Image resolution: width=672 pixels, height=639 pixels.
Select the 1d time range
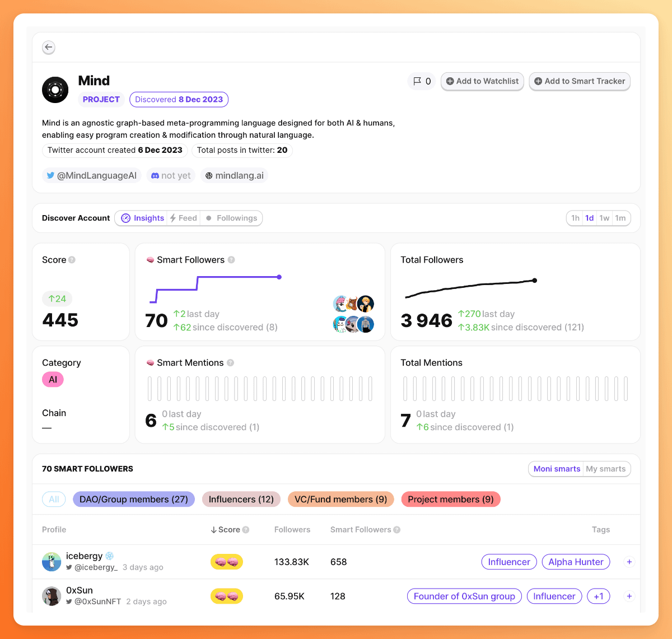point(590,218)
